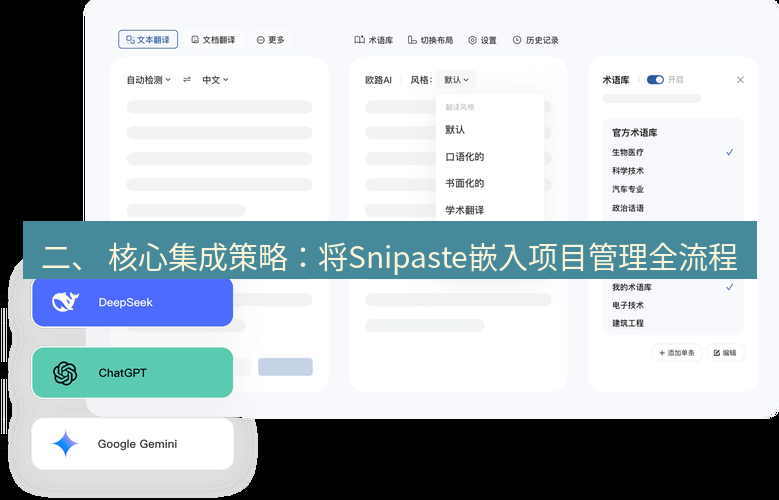Click the 官方术语库 heading
Screen dimensions: 779x500
[x=634, y=133]
